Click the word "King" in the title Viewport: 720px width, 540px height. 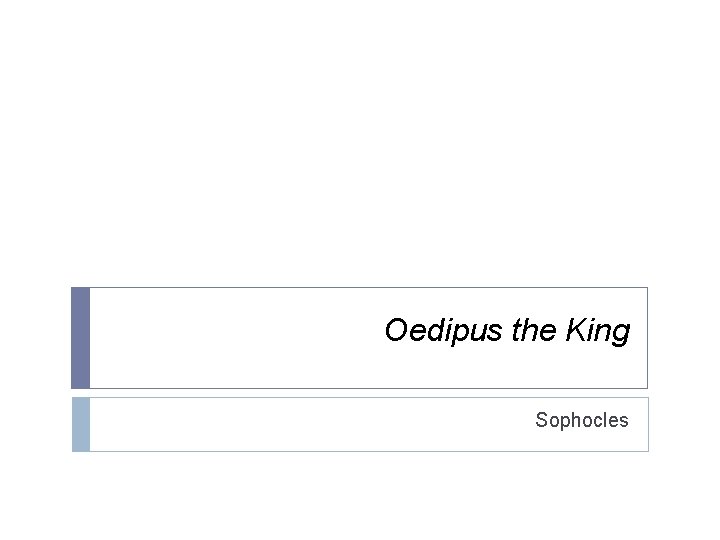[598, 331]
